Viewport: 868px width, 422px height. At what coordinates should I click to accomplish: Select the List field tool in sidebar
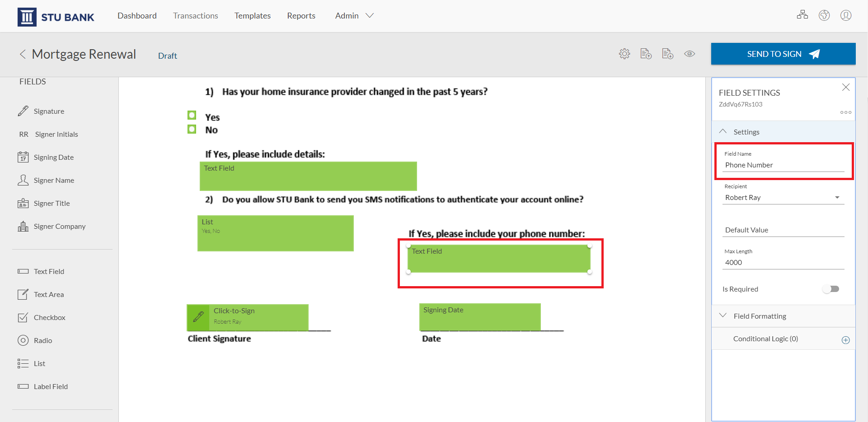pos(32,363)
